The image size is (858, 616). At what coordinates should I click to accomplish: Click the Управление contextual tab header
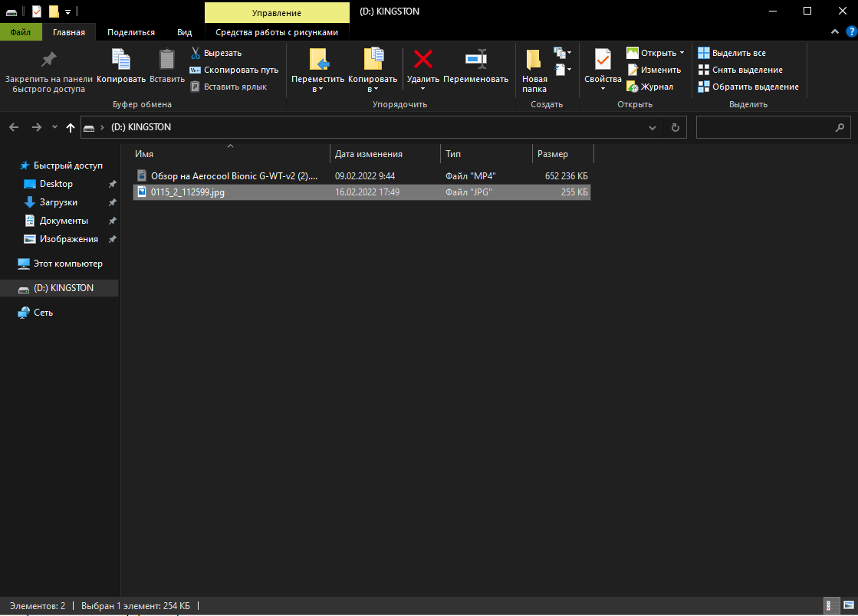[x=277, y=12]
